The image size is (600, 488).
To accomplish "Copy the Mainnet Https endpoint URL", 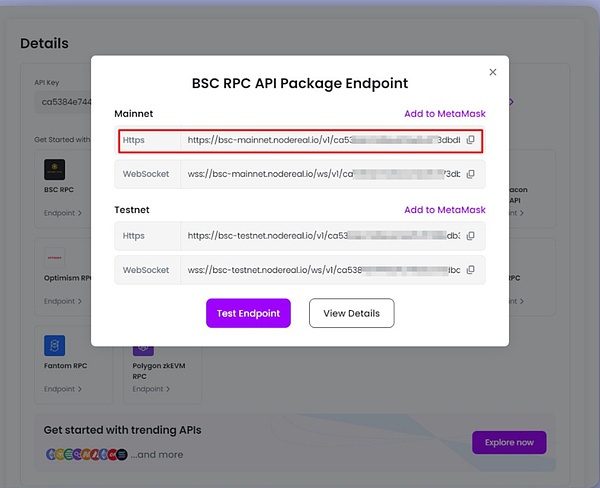I will 470,141.
